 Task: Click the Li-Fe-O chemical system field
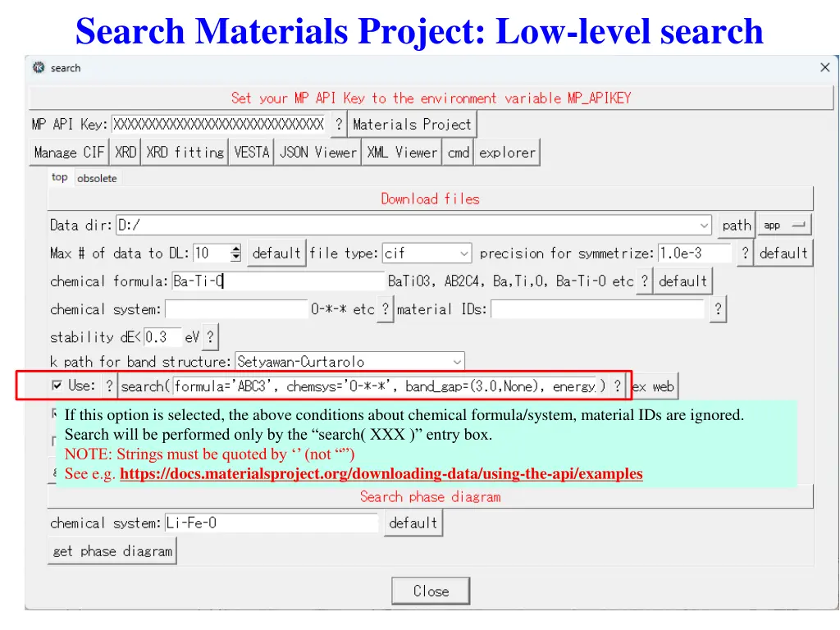[x=271, y=523]
